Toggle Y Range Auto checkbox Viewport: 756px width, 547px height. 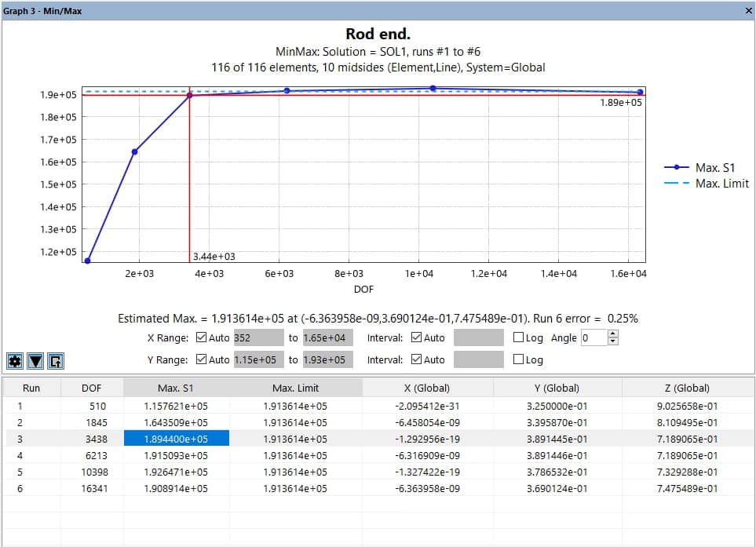(x=203, y=360)
